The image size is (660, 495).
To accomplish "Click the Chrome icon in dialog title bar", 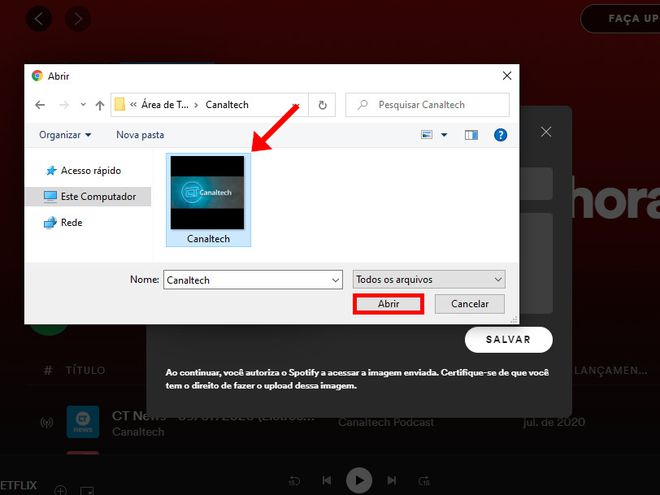I will [x=37, y=76].
